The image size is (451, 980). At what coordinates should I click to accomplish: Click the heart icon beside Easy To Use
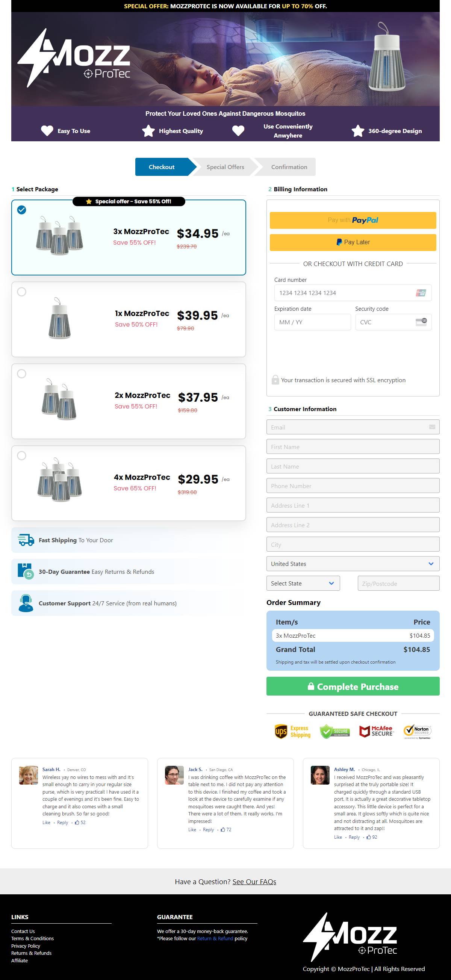click(x=47, y=131)
